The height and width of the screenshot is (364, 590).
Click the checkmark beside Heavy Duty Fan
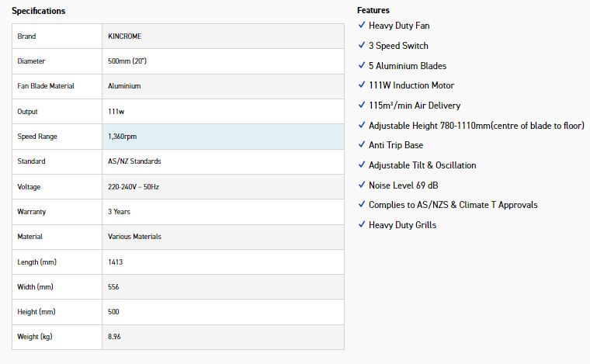pos(362,26)
